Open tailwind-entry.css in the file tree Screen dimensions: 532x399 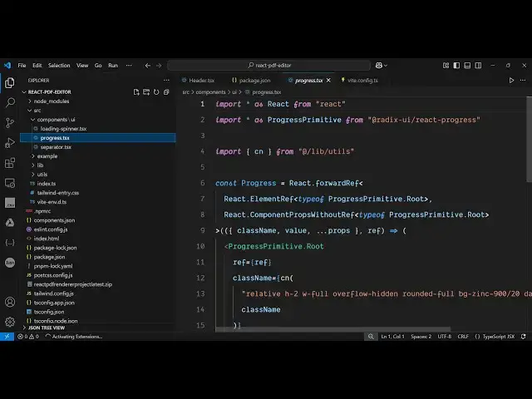58,193
